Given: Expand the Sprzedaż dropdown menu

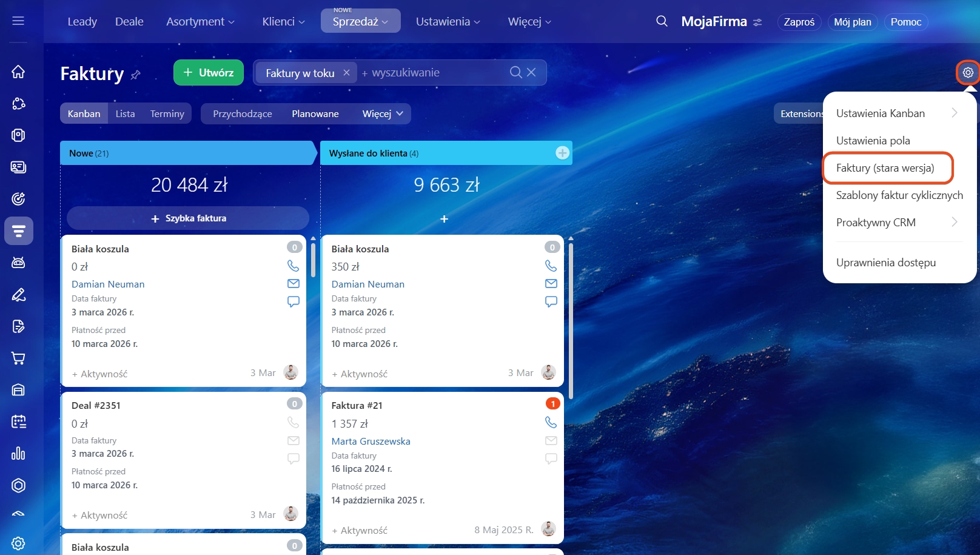Looking at the screenshot, I should (x=360, y=22).
